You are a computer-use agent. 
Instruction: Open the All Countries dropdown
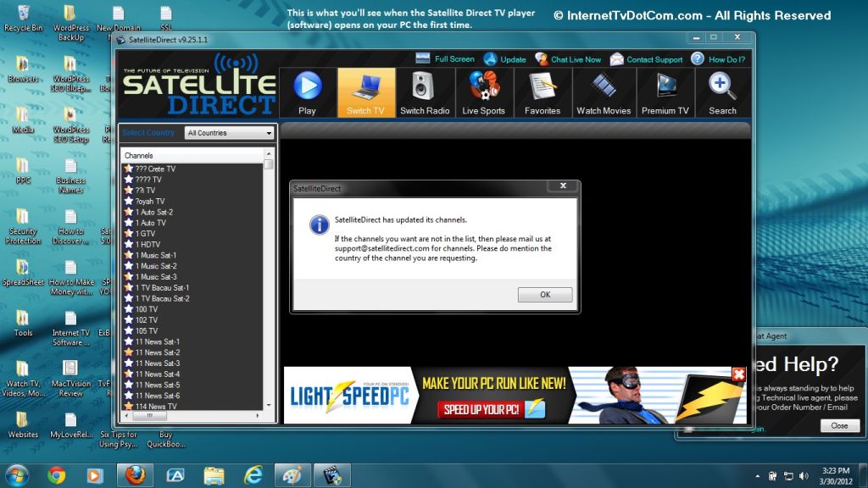(229, 133)
